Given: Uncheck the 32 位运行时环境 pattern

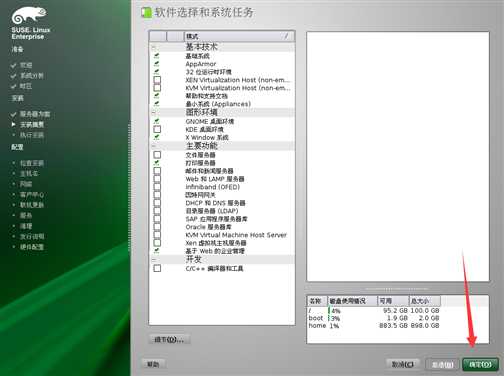Looking at the screenshot, I should pos(157,72).
